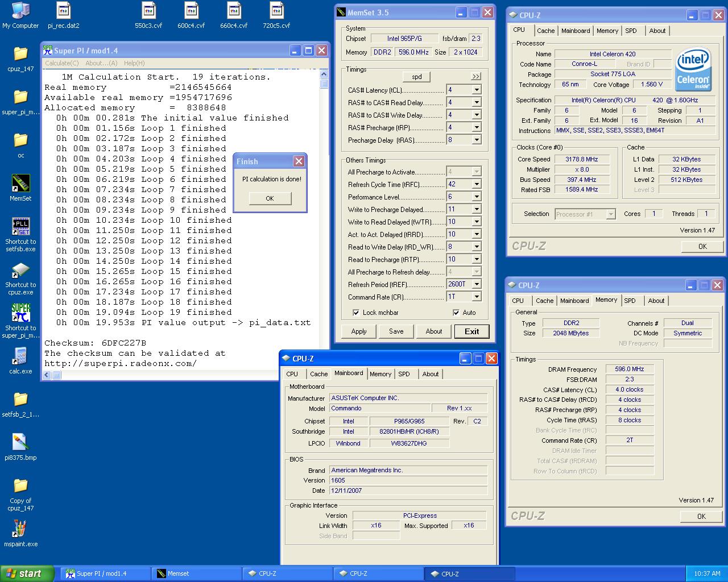Launch MemSet desktop icon
Viewport: 728px width, 582px height.
tap(20, 188)
